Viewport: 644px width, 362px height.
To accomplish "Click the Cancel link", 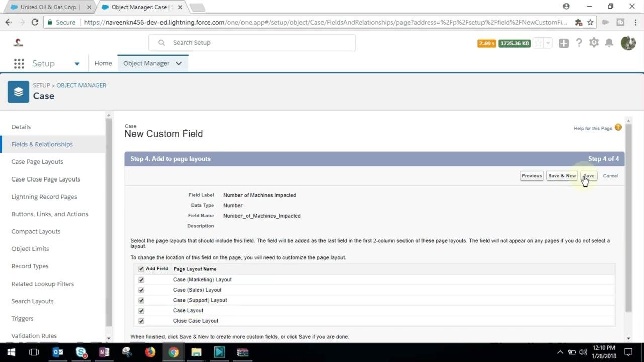I will point(610,176).
